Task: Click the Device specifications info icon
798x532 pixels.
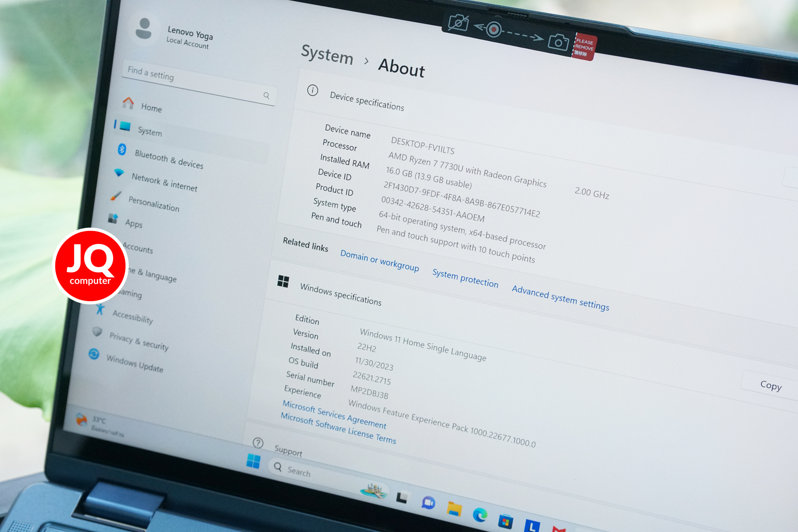Action: 312,90
